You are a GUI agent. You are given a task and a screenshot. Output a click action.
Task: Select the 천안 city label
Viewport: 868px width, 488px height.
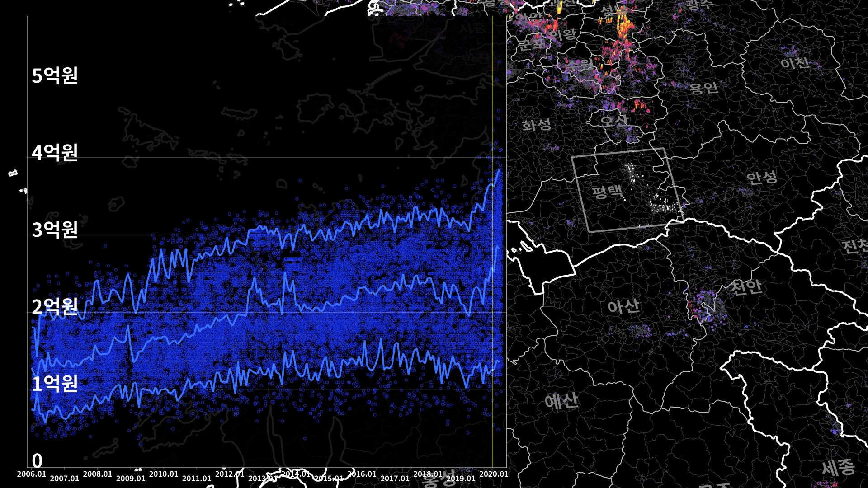746,286
